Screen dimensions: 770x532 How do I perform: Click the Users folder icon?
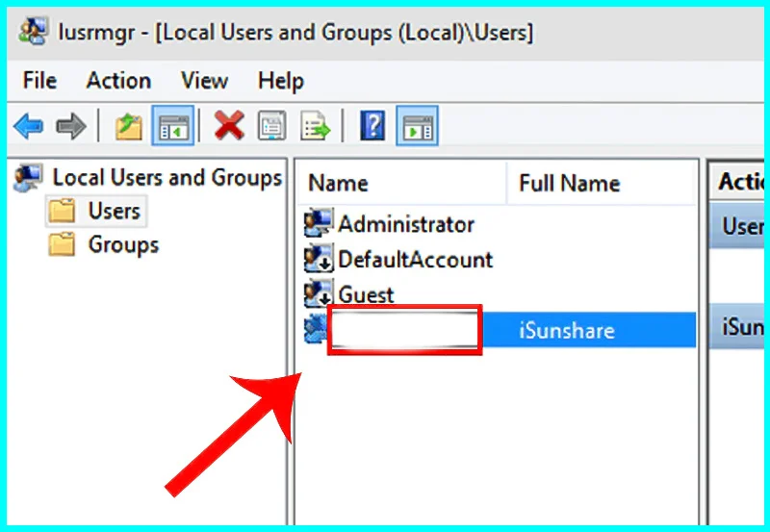tap(62, 211)
